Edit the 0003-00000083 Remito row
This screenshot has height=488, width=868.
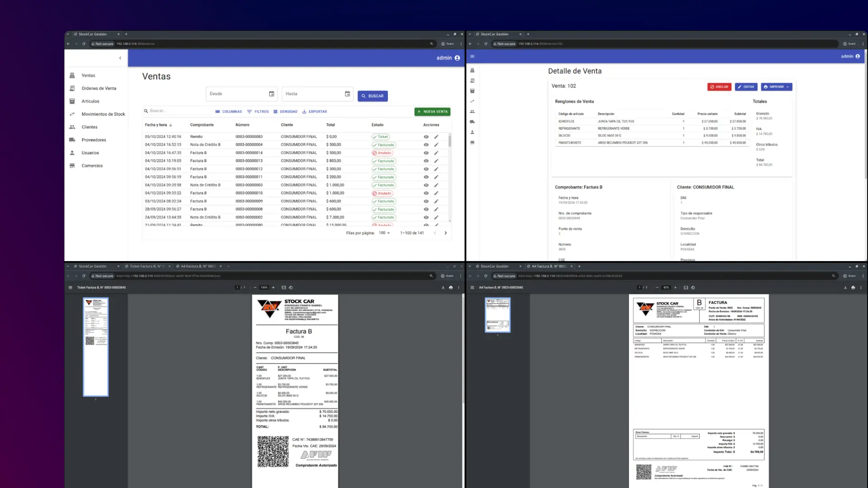point(436,137)
